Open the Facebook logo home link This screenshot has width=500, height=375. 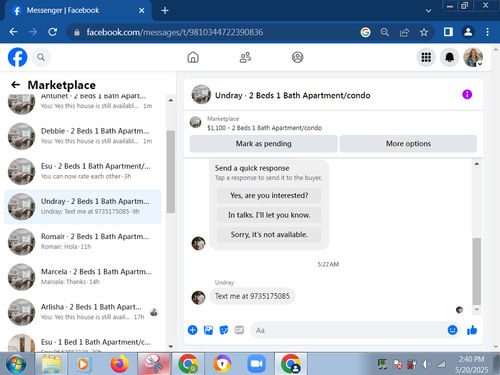(17, 57)
